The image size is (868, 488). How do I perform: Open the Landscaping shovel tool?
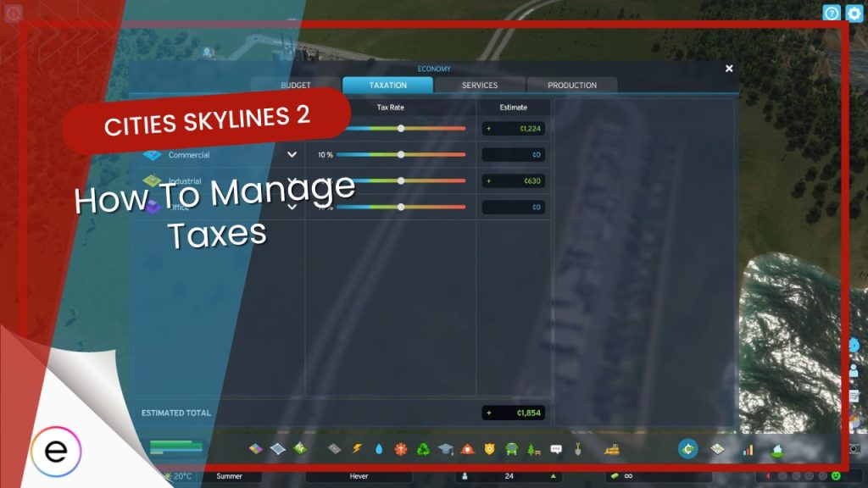[577, 449]
